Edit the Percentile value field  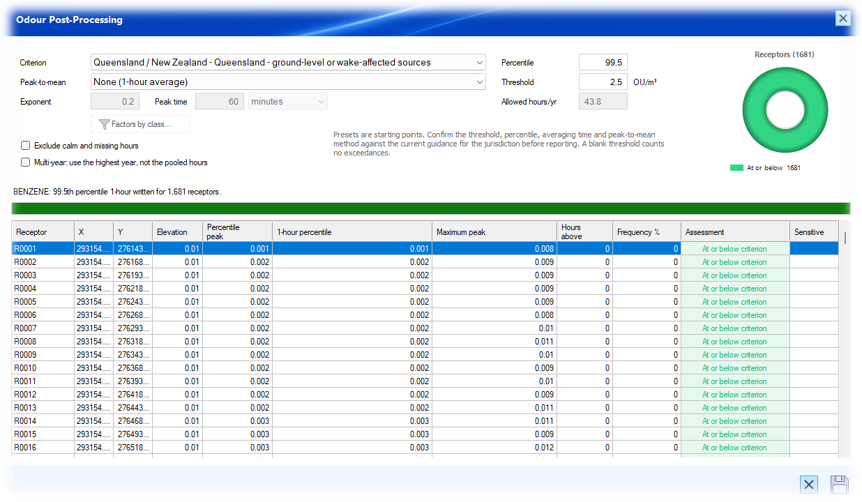pyautogui.click(x=603, y=62)
